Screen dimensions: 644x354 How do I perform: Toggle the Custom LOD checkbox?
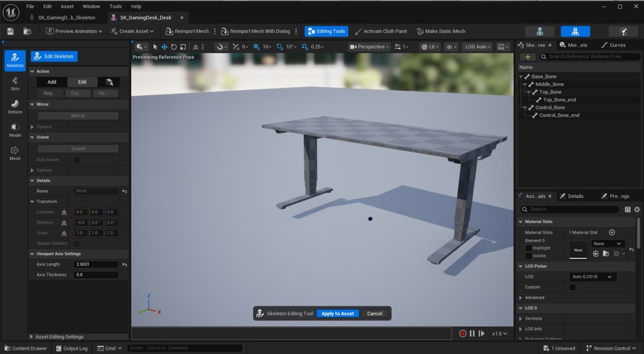(572, 287)
